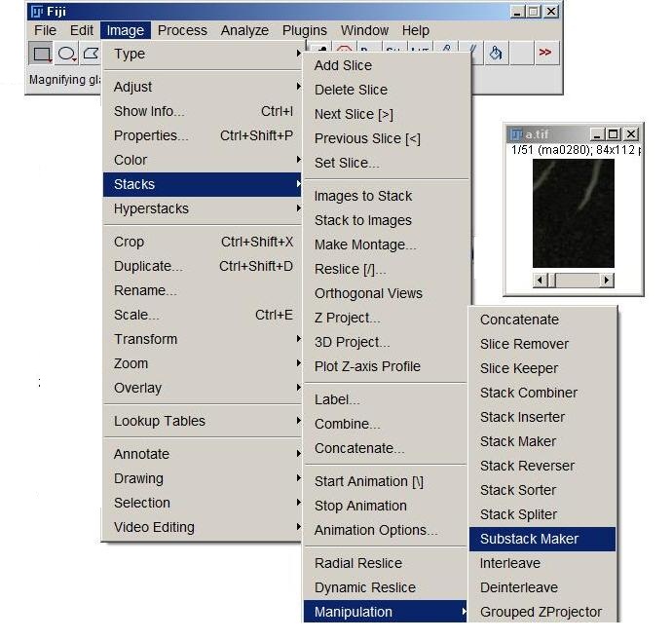Choose Set Slice...
This screenshot has width=672, height=640.
point(386,163)
